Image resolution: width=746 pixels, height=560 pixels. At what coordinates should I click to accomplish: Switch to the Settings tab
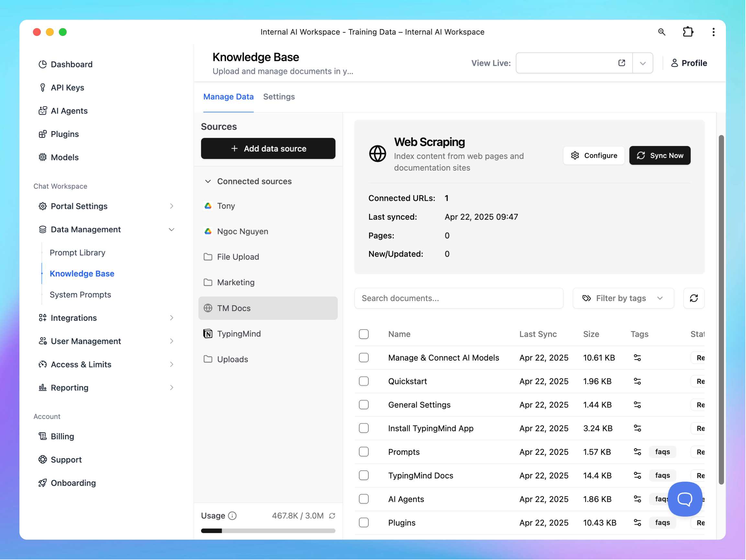(x=279, y=97)
